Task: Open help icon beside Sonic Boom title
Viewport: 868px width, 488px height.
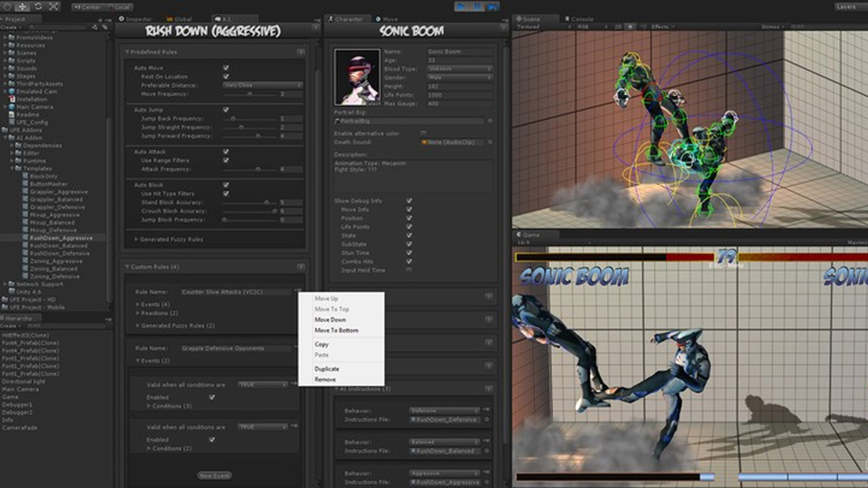Action: click(x=503, y=27)
